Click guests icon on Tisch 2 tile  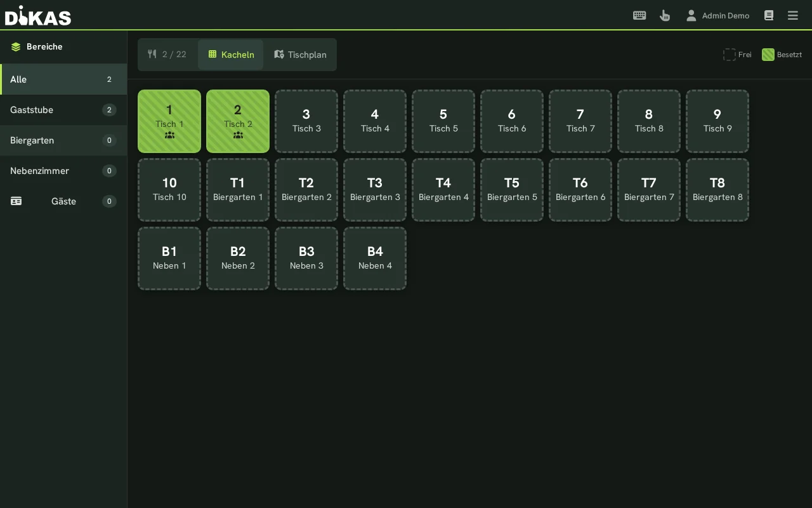[x=238, y=135]
